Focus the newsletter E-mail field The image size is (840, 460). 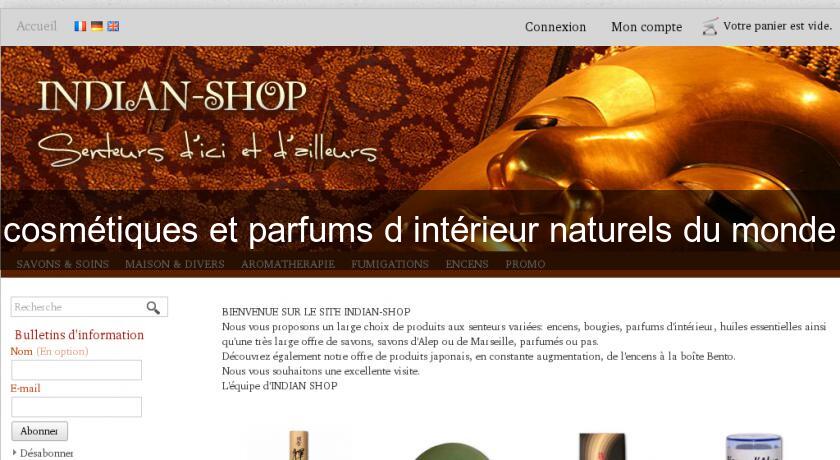[x=77, y=407]
